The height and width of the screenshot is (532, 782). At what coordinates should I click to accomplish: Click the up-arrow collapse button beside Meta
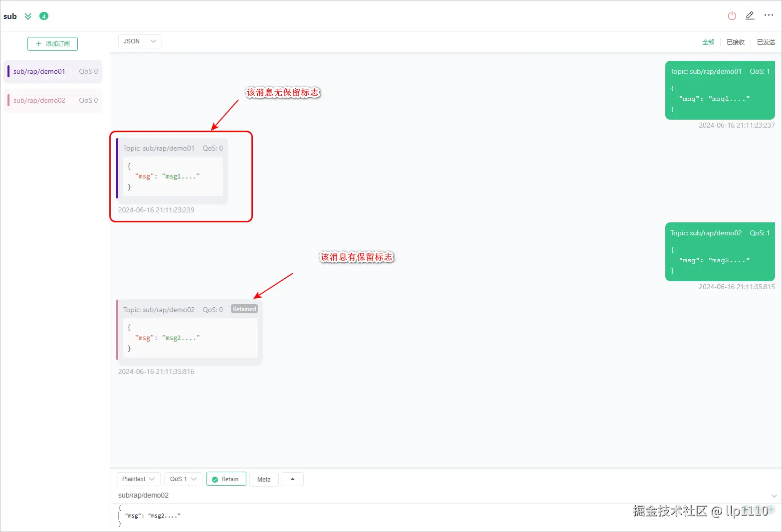click(x=293, y=479)
